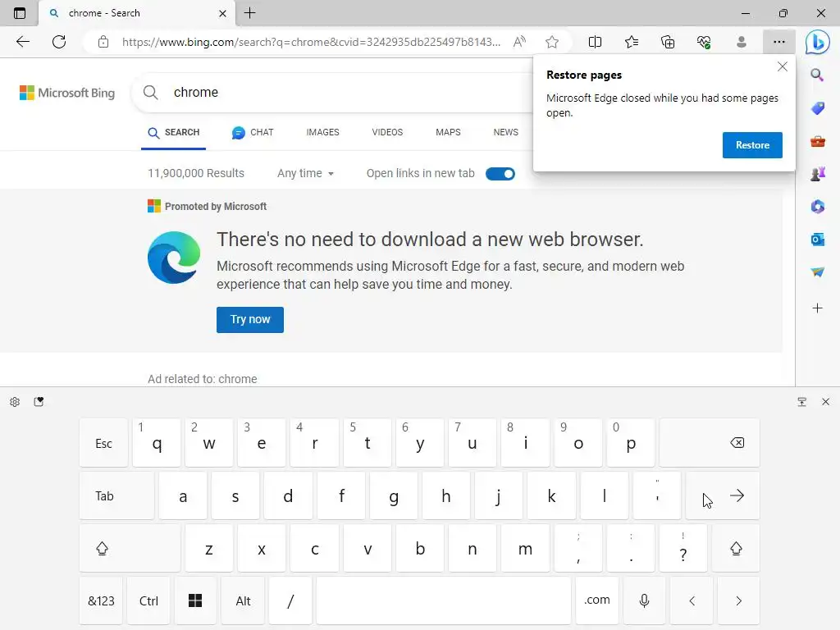The height and width of the screenshot is (630, 840).
Task: Open Read aloud in address bar
Action: click(519, 42)
